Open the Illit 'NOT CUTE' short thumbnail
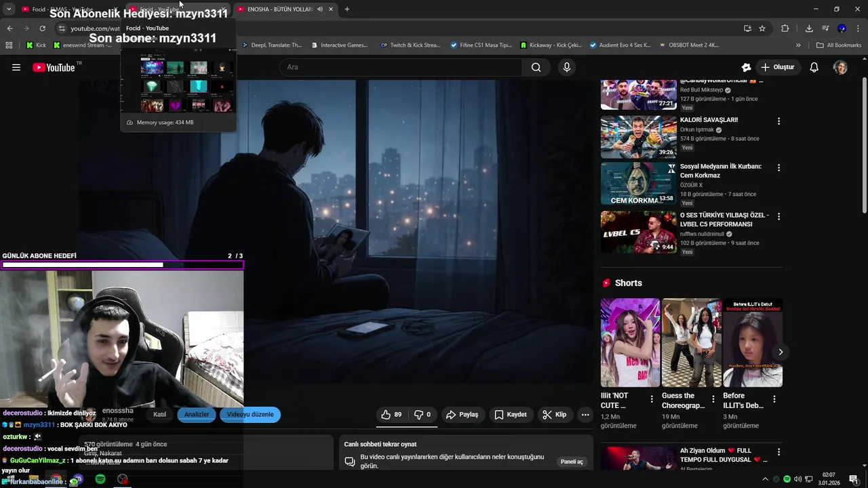This screenshot has height=488, width=868. [630, 342]
